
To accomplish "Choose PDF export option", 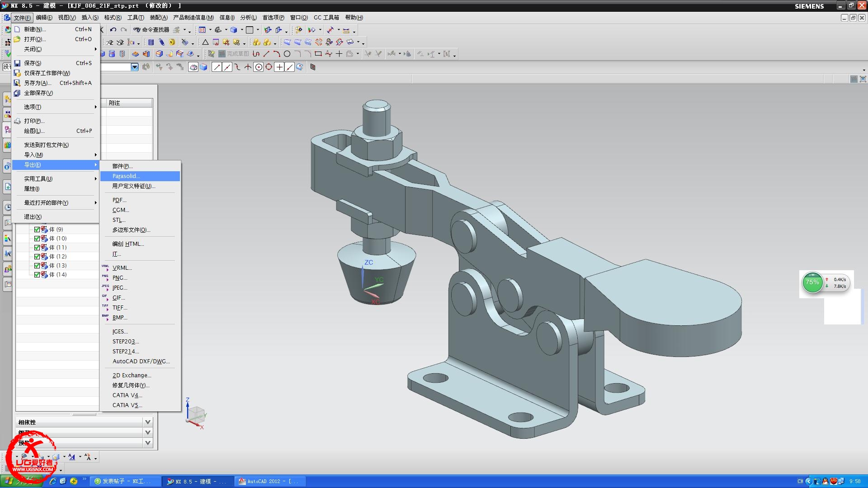I will [x=140, y=200].
